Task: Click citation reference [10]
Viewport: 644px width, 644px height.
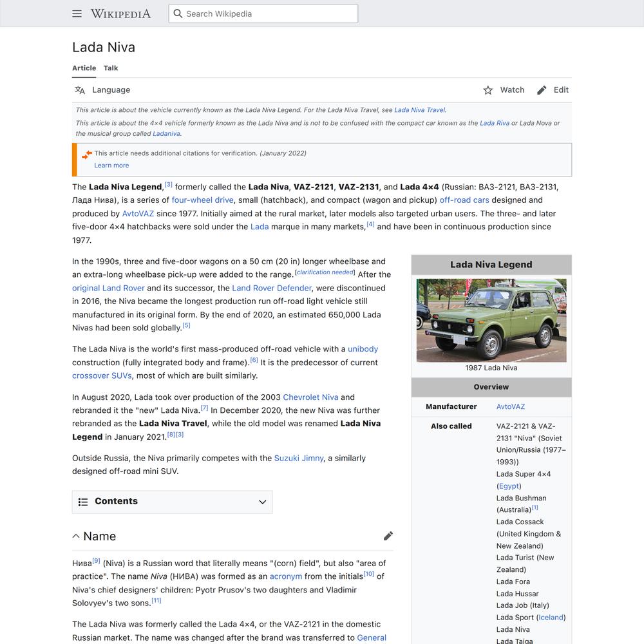Action: pos(369,574)
